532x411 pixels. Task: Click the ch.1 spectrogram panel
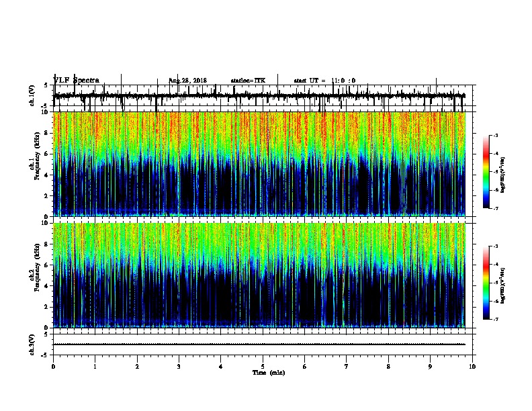pyautogui.click(x=259, y=164)
